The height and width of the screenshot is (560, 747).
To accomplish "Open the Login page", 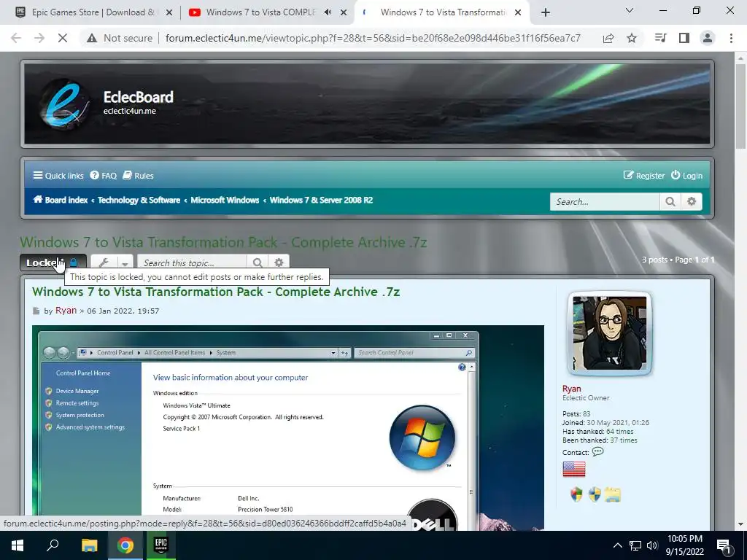I will tap(686, 176).
